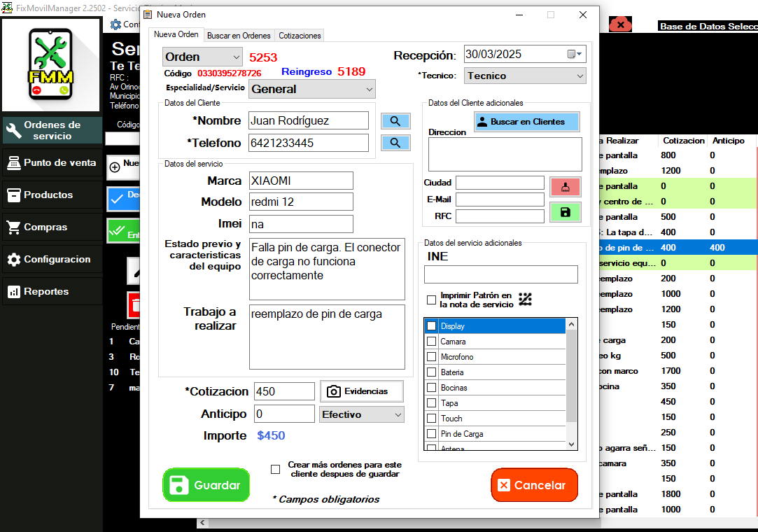This screenshot has width=758, height=532.
Task: Click the Anticipo amount field
Action: (284, 414)
